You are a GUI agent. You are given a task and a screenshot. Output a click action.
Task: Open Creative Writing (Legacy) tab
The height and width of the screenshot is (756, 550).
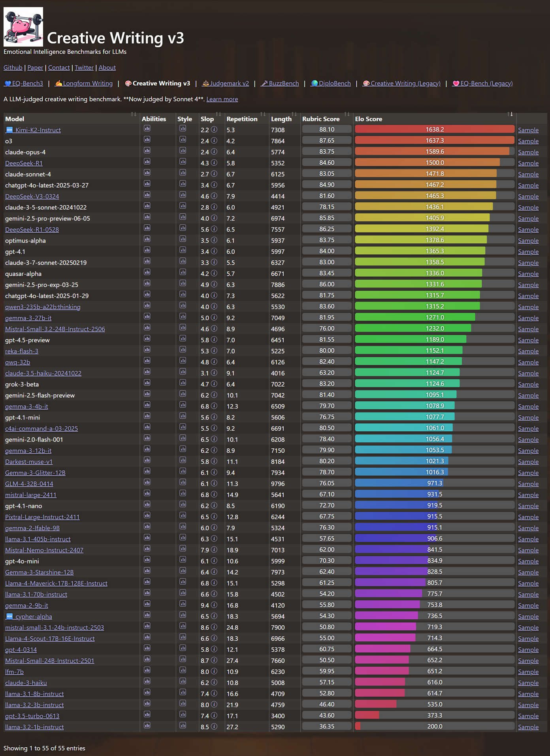coord(401,83)
